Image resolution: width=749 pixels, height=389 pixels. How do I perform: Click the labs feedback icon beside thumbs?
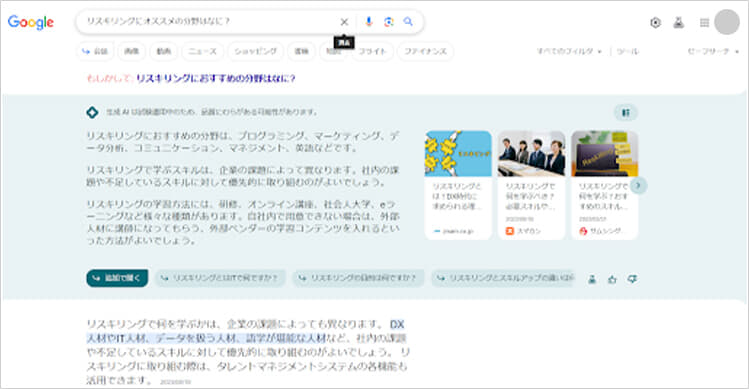click(592, 279)
